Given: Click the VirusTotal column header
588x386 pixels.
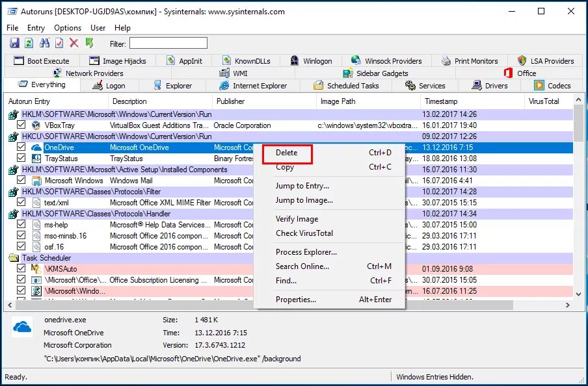Looking at the screenshot, I should click(x=548, y=101).
